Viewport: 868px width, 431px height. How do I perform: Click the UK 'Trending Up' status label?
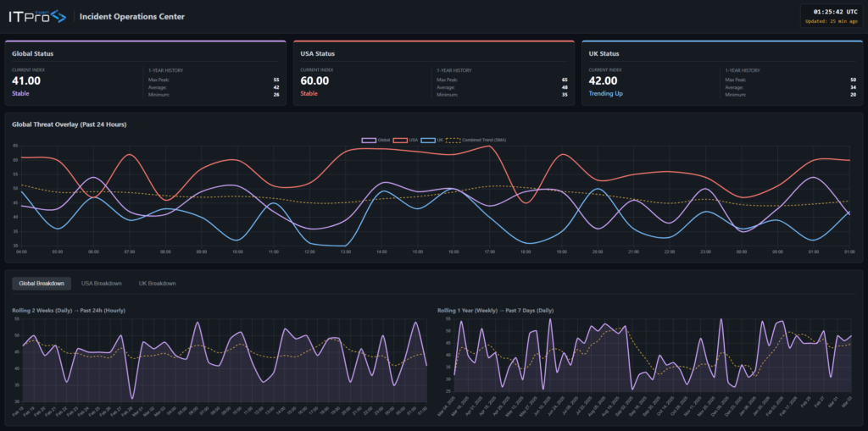tap(606, 94)
